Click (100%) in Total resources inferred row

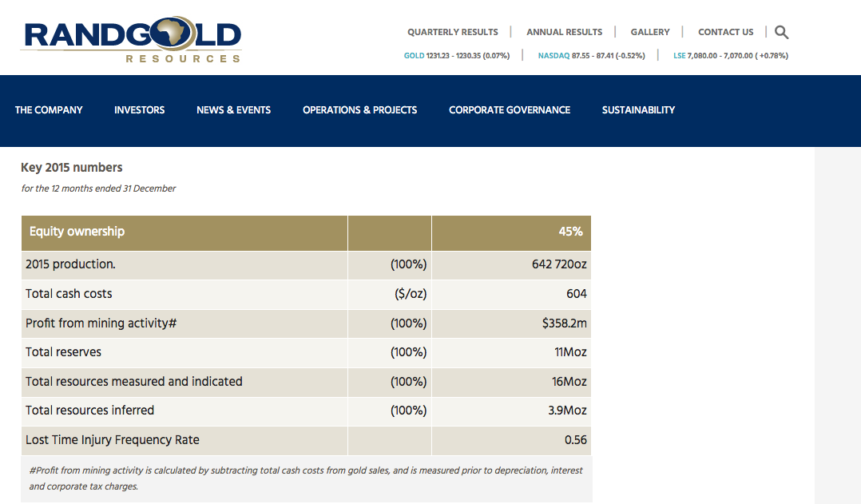[x=409, y=410]
